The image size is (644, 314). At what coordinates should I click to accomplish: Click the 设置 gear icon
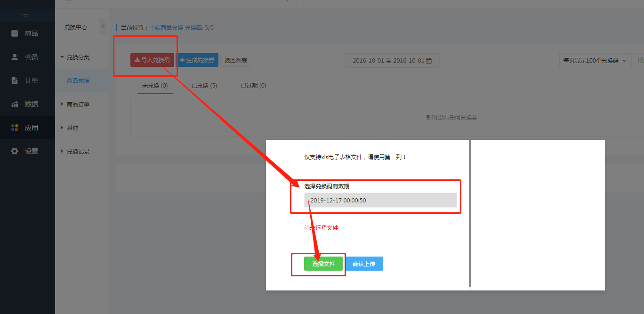15,151
